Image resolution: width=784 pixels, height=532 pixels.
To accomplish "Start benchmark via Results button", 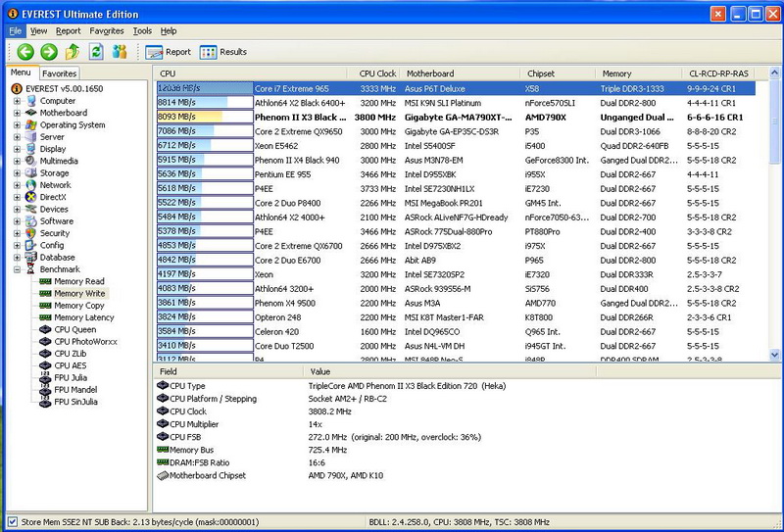I will pyautogui.click(x=223, y=52).
